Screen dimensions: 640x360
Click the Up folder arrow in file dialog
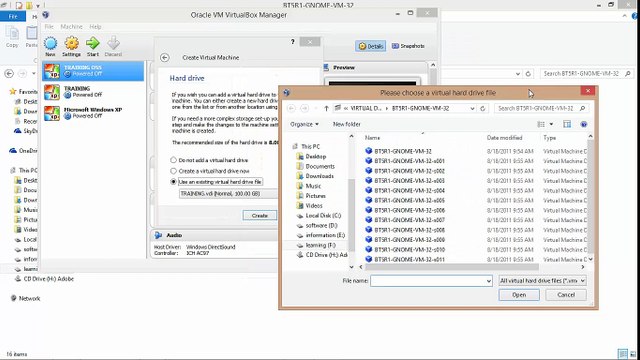tap(326, 109)
